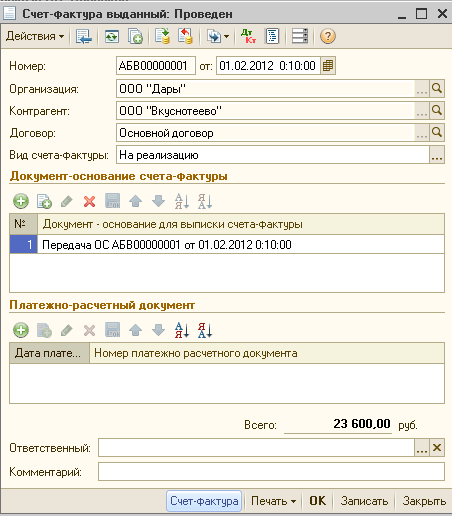Click the Вид счета-фактуры ellipsis button
Screen dimensions: 452x516
click(x=437, y=155)
